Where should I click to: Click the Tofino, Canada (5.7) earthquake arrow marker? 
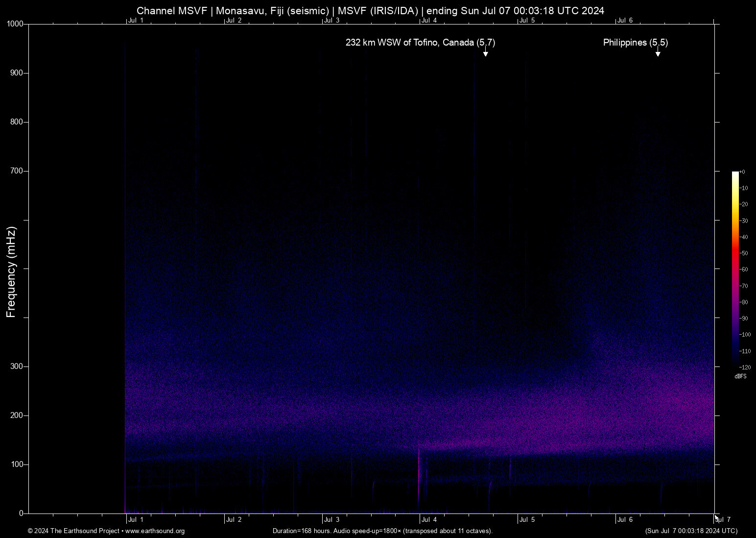tap(485, 52)
